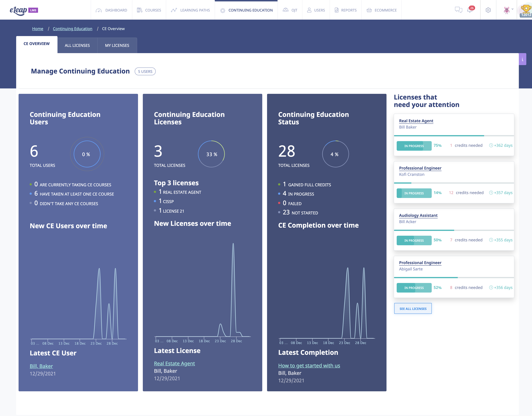
Task: Open the How to get started with us completion
Action: pyautogui.click(x=309, y=365)
